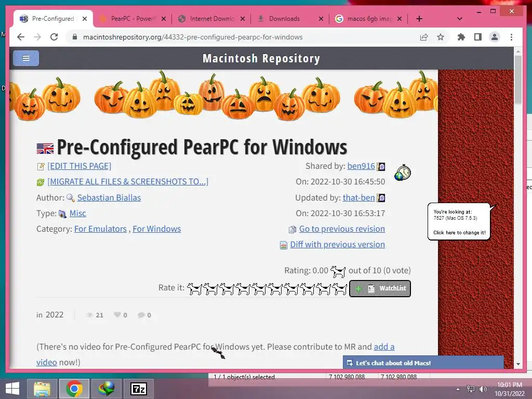Image resolution: width=532 pixels, height=399 pixels.
Task: Open the Extensions puzzle icon
Action: click(461, 37)
